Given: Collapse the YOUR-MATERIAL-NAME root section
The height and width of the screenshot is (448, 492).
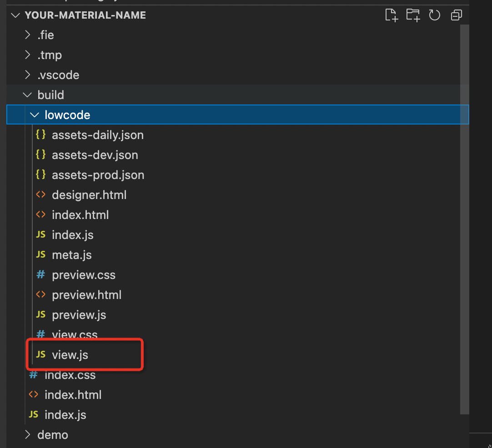Looking at the screenshot, I should coord(16,15).
